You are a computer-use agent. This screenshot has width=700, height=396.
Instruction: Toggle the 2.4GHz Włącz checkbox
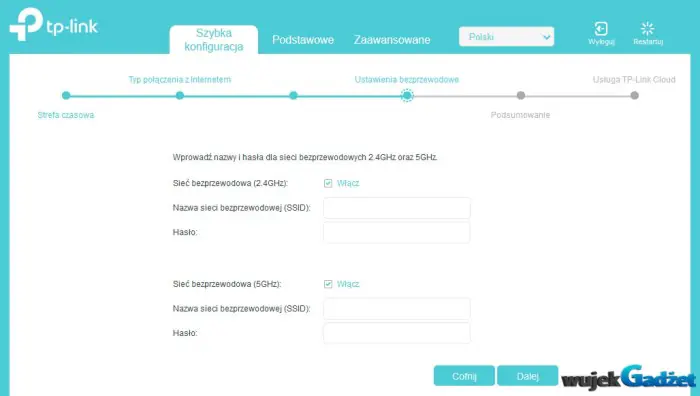click(x=328, y=183)
